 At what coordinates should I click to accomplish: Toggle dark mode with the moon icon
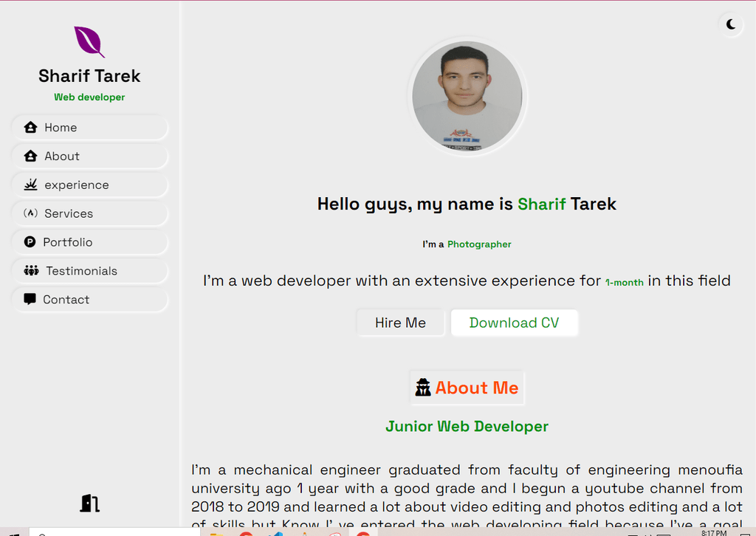(x=731, y=24)
